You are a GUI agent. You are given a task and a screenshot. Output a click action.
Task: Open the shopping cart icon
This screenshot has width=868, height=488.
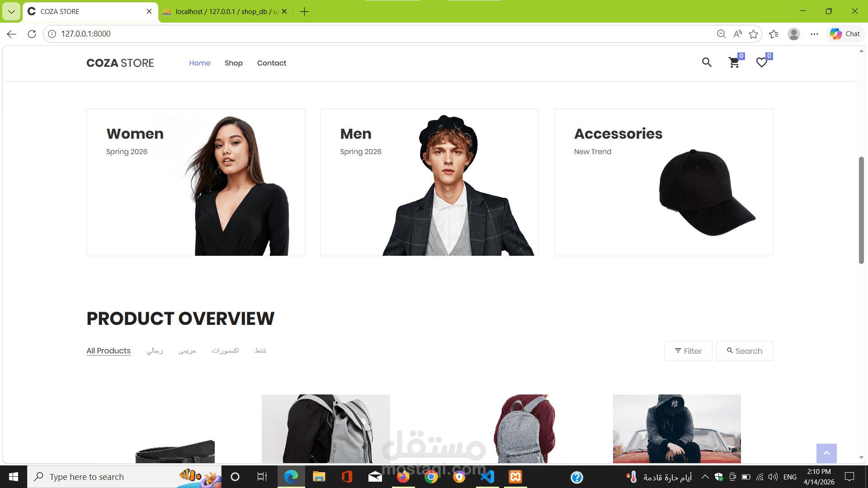click(x=734, y=62)
